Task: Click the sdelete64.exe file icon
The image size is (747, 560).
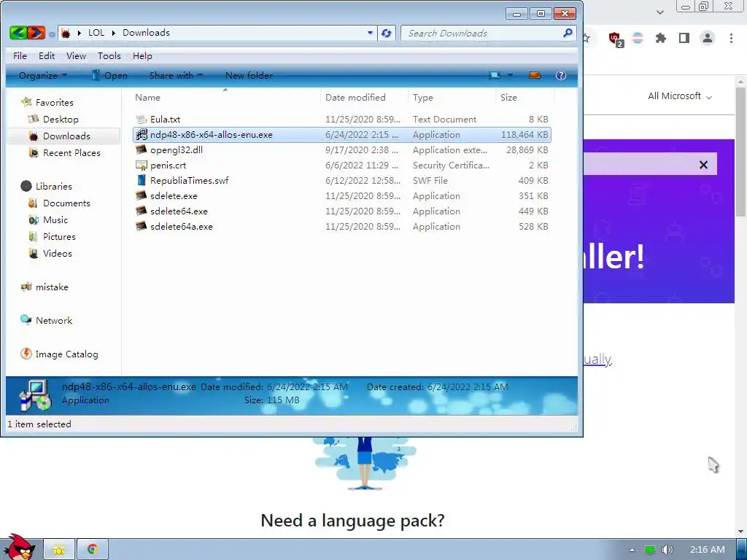Action: coord(141,211)
